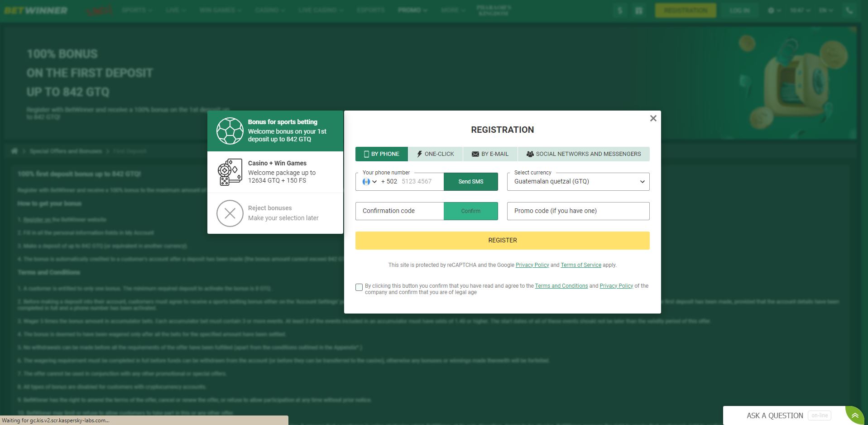This screenshot has width=868, height=425.
Task: Click the gift bonuses icon in header
Action: point(639,10)
